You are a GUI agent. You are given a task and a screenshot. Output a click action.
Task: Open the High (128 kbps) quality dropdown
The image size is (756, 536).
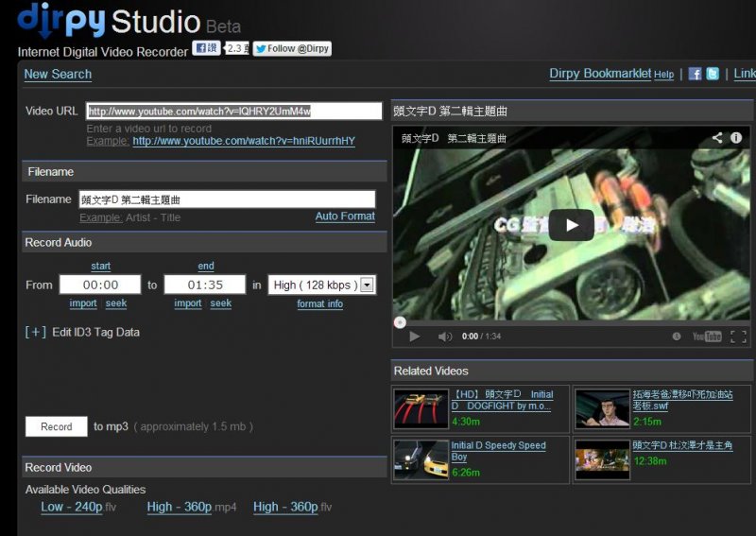322,285
